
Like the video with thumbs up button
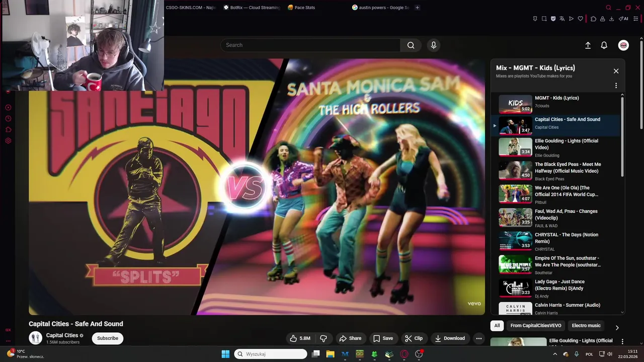(300, 338)
